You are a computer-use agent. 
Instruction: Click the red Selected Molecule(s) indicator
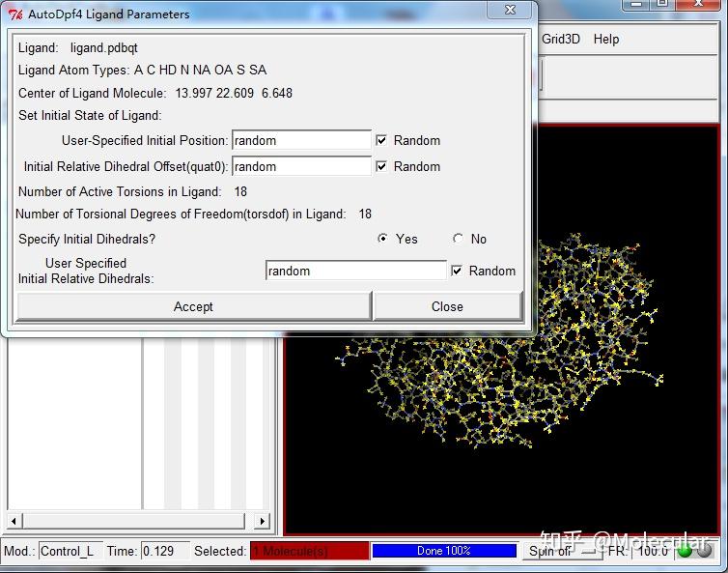pos(310,551)
